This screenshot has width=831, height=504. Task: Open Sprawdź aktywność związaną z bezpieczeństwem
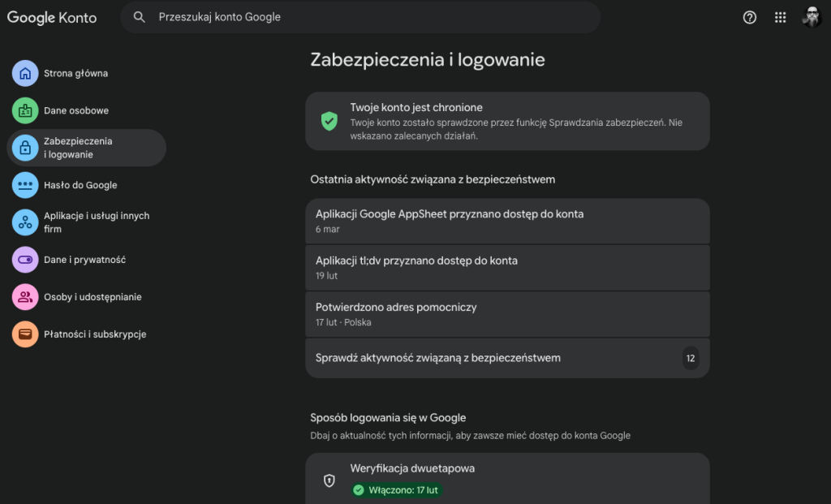point(507,358)
